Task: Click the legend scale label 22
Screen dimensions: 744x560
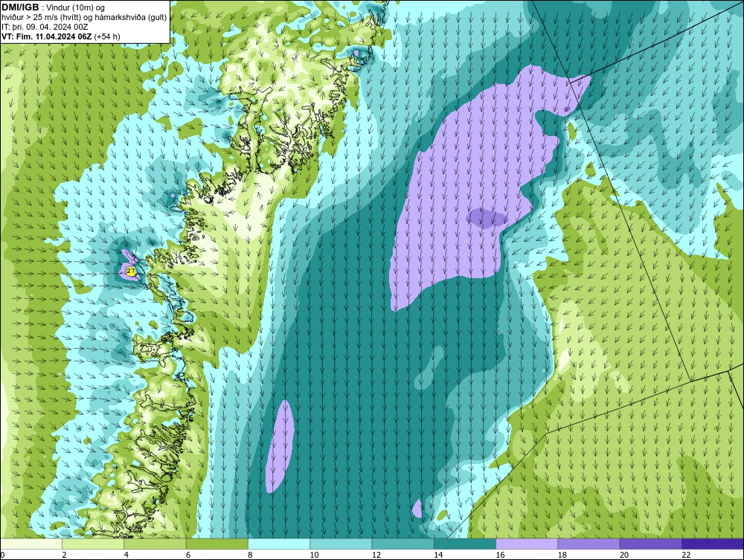Action: pos(686,556)
